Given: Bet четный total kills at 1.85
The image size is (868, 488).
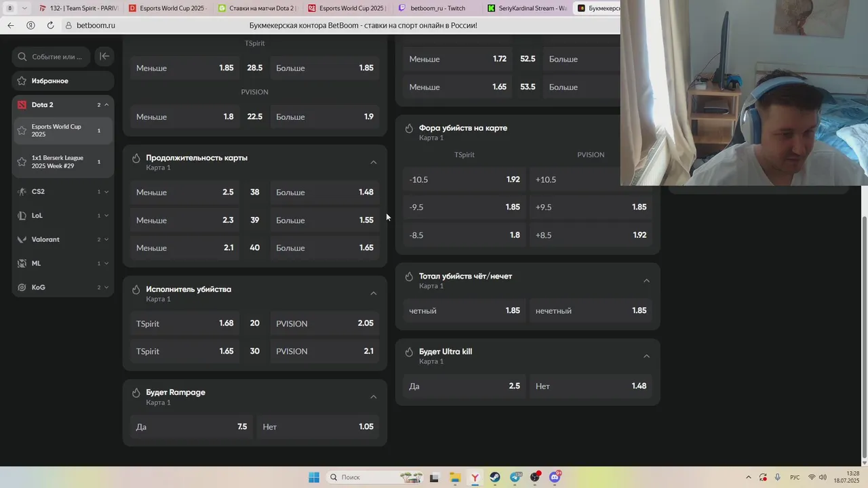Looking at the screenshot, I should click(x=465, y=311).
